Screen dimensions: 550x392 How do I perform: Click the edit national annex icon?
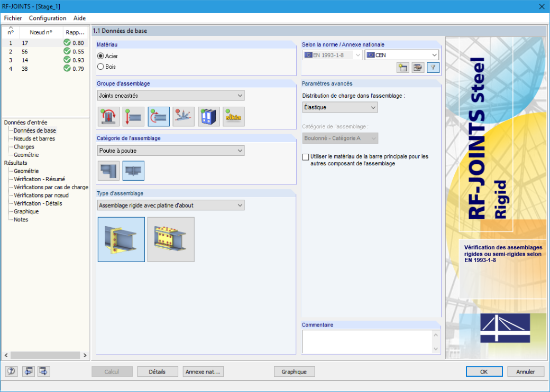tap(418, 68)
